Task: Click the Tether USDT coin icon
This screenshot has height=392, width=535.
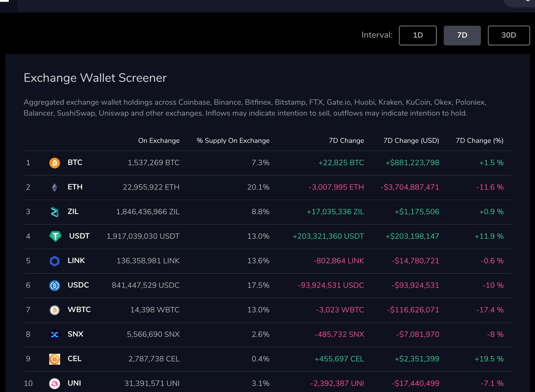Action: 55,236
